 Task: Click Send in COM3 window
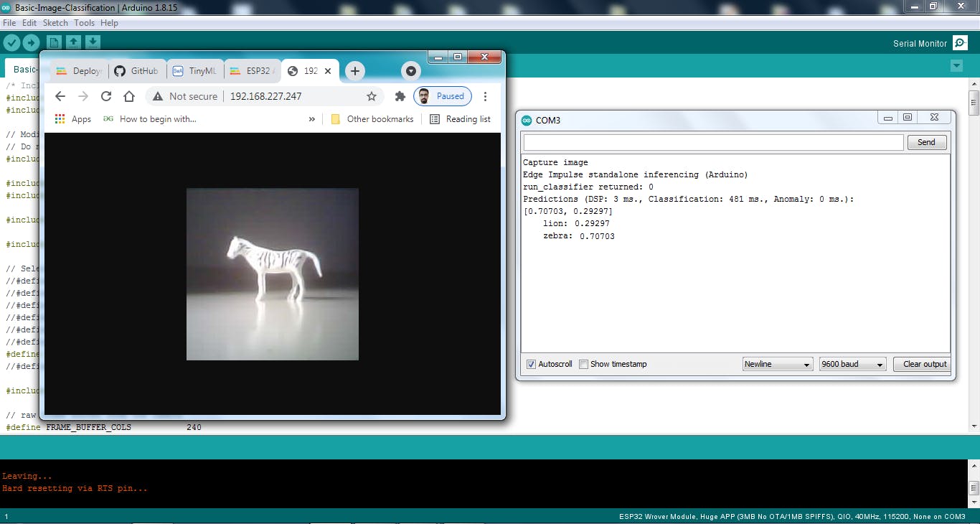(x=926, y=142)
